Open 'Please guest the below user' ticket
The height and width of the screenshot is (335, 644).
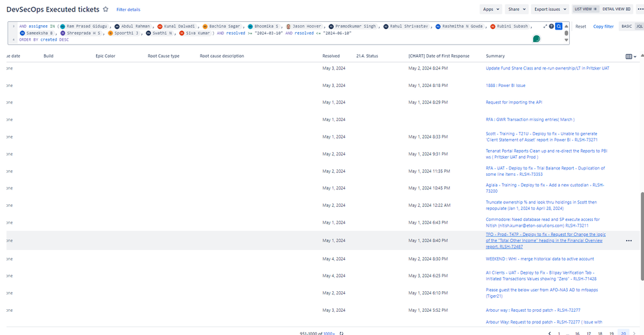click(542, 292)
